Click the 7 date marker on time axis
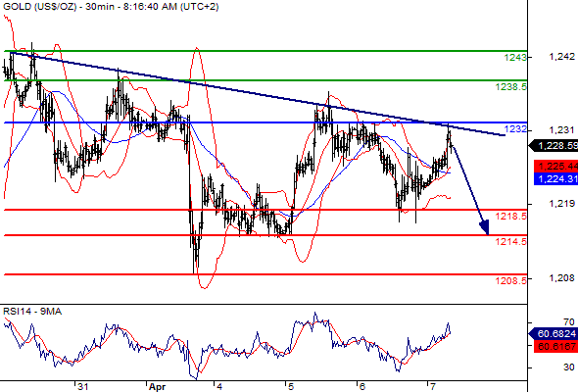 [432, 386]
